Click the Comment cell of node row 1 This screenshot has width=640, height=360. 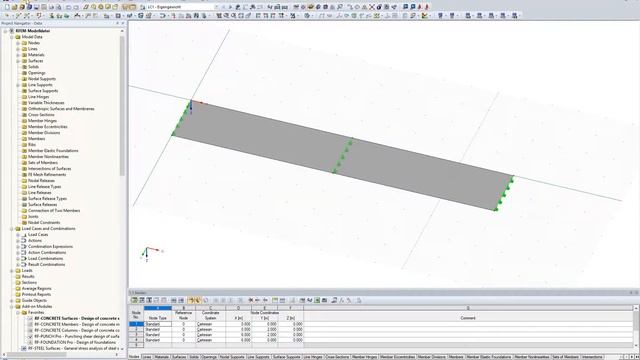[468, 324]
